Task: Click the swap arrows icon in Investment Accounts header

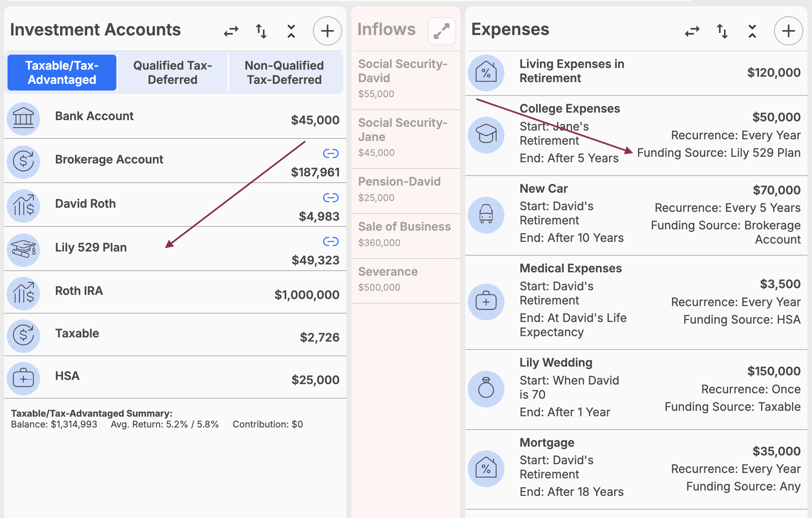Action: coord(231,31)
